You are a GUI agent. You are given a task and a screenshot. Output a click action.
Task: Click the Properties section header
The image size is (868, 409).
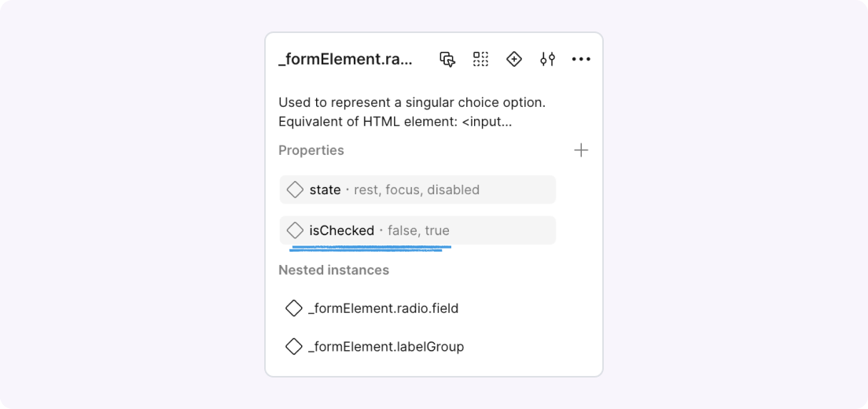(311, 150)
